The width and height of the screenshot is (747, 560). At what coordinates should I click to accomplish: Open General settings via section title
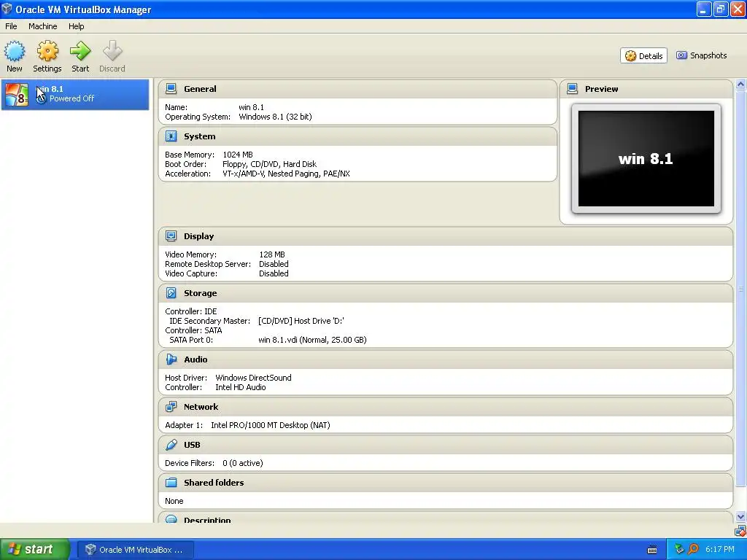point(200,88)
